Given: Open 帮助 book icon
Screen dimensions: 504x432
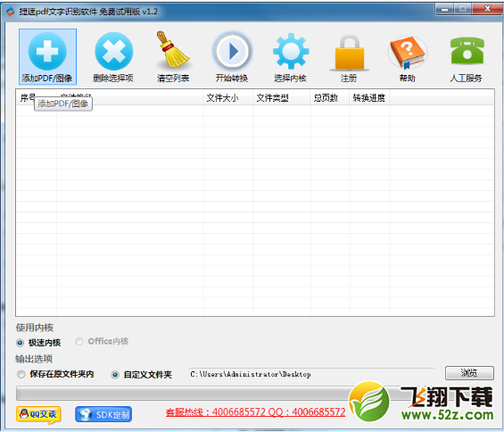Looking at the screenshot, I should click(x=408, y=52).
